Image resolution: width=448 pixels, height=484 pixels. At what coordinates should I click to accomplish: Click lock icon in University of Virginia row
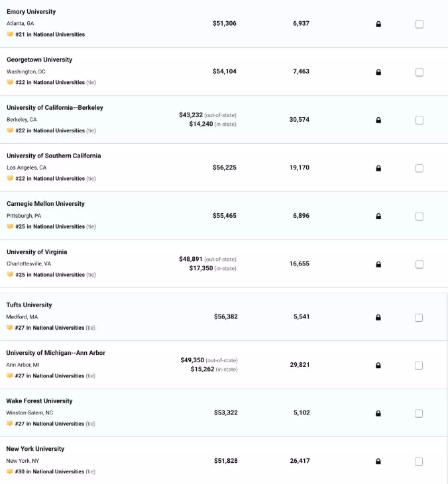(378, 264)
